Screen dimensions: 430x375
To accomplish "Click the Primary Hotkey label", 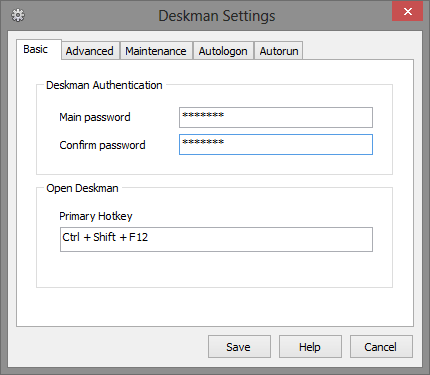I will coord(96,216).
